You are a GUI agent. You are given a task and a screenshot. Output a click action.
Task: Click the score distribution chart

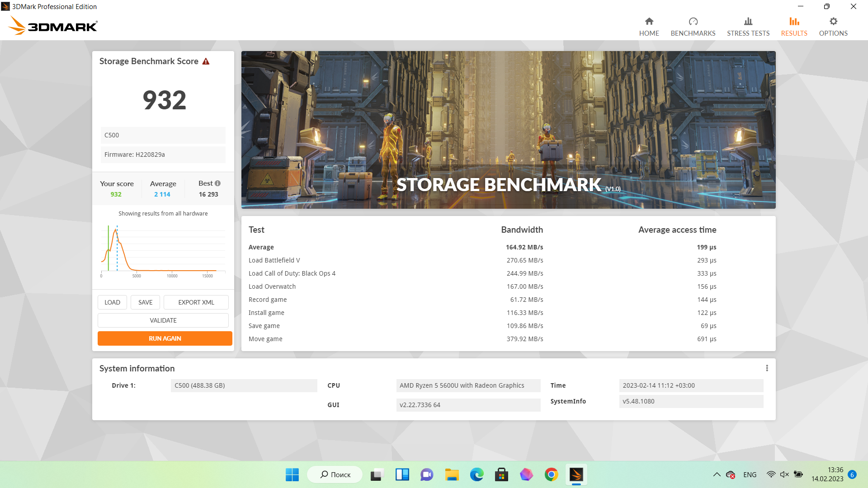tap(163, 250)
